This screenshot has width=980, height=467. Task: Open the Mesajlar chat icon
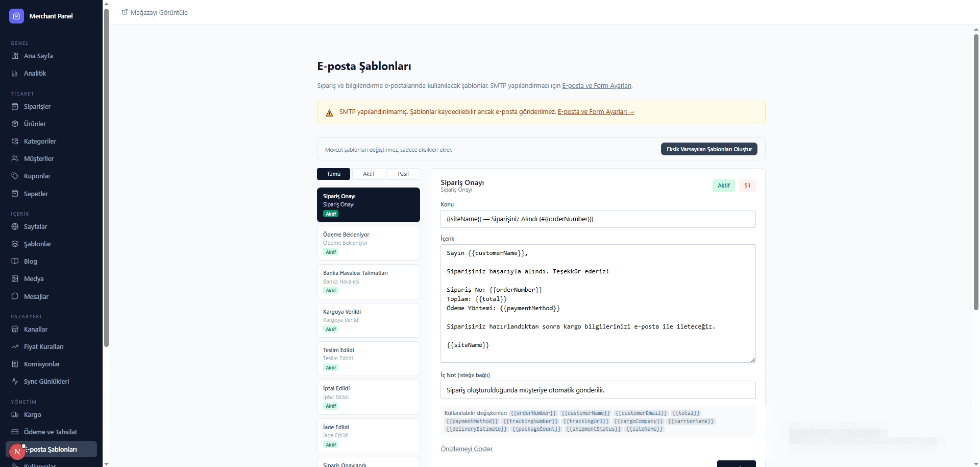point(15,297)
